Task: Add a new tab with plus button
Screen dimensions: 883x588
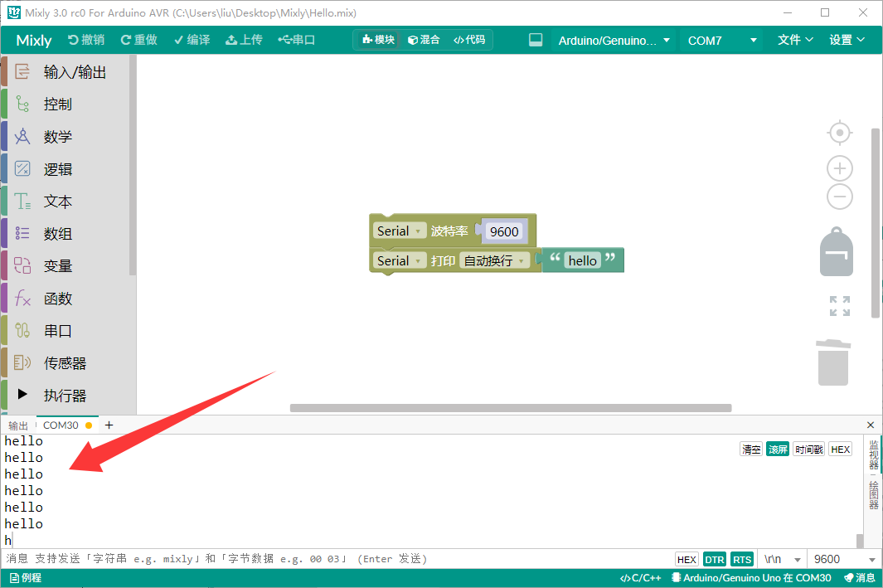Action: (x=109, y=425)
